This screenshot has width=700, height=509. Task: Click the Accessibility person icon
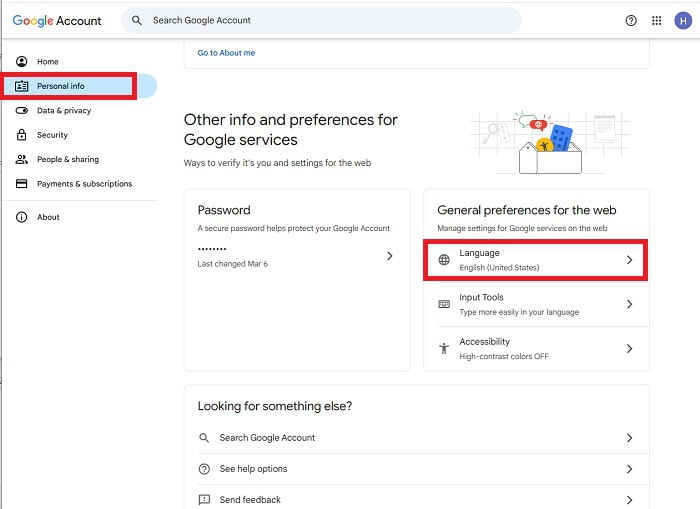pyautogui.click(x=444, y=348)
